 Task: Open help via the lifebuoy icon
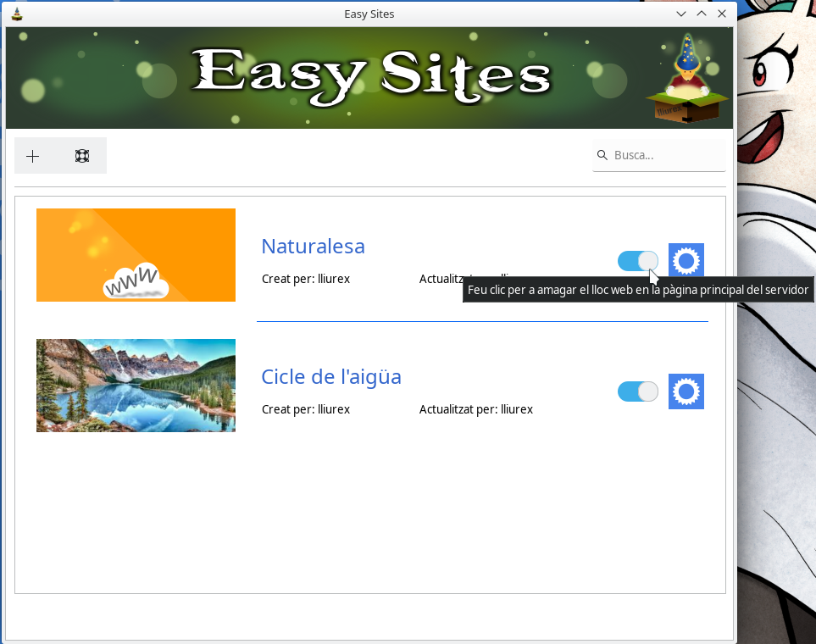point(82,156)
